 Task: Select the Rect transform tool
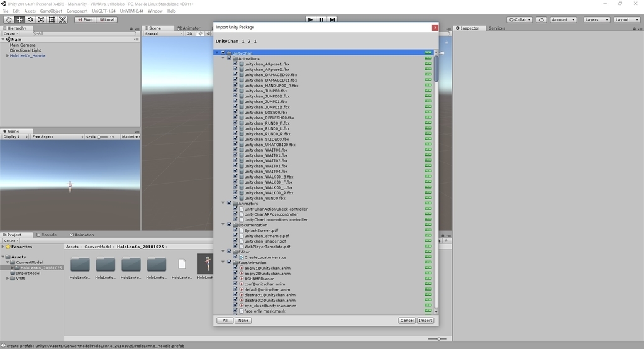(x=52, y=19)
